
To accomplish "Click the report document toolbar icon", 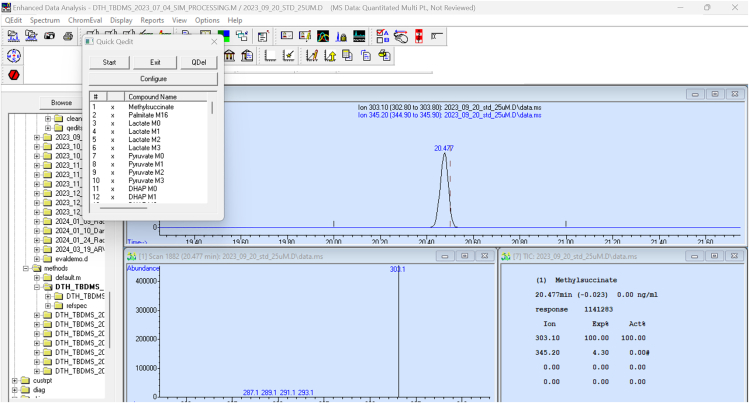I will click(263, 36).
